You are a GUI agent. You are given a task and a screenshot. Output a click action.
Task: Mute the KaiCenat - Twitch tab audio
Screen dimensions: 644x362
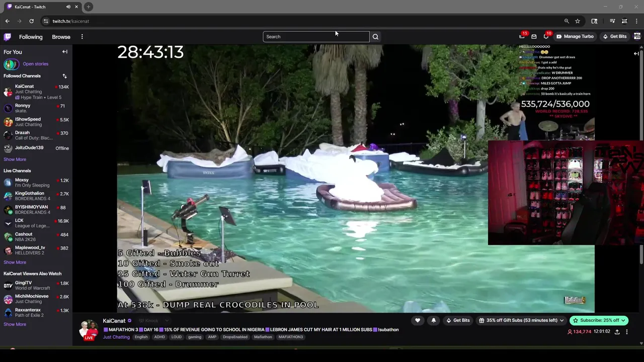click(x=68, y=7)
